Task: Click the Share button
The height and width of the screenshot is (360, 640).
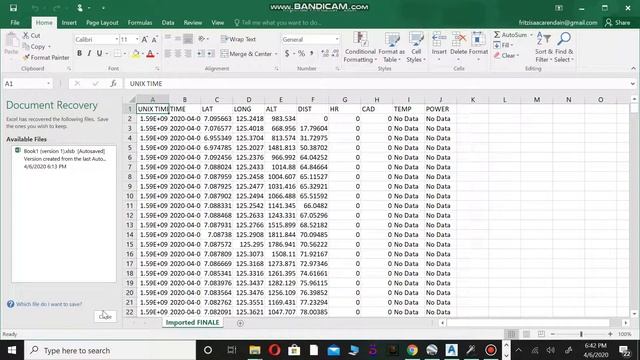Action: click(618, 22)
